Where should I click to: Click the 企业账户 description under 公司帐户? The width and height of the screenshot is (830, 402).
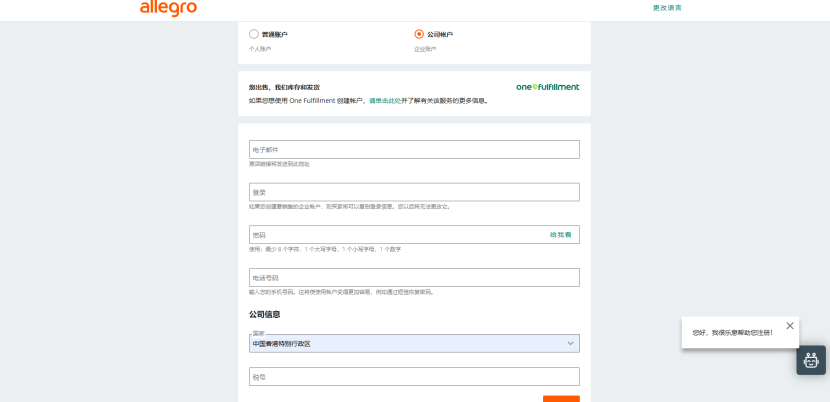click(x=425, y=49)
